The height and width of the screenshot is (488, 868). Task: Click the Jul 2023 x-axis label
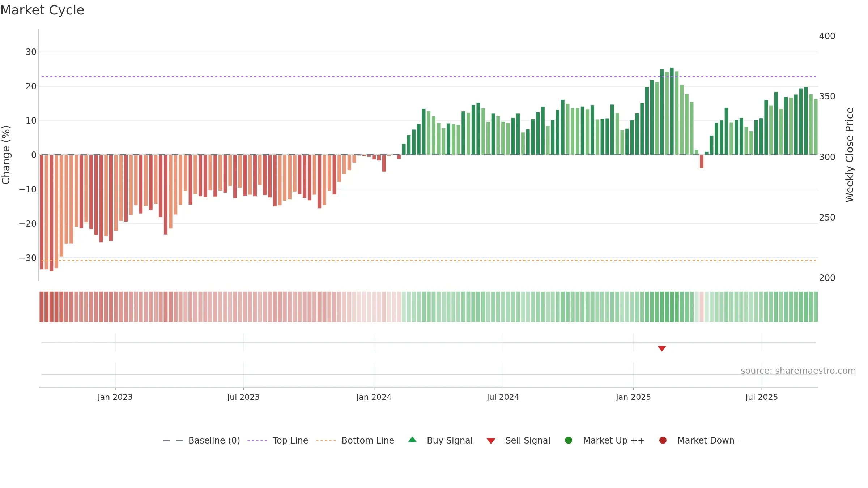tap(243, 397)
